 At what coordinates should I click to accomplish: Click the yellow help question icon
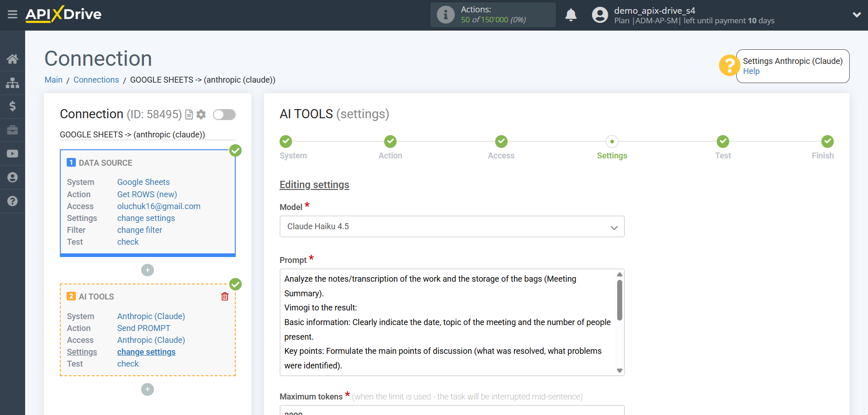pos(729,65)
